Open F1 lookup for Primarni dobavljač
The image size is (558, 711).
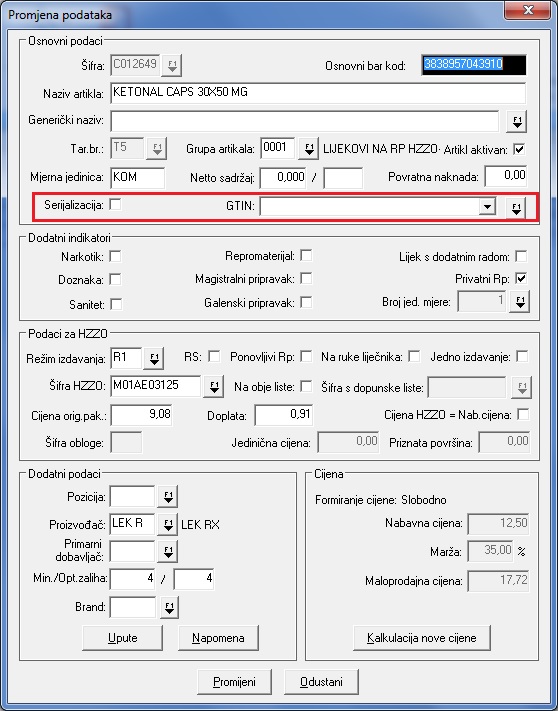coord(168,552)
